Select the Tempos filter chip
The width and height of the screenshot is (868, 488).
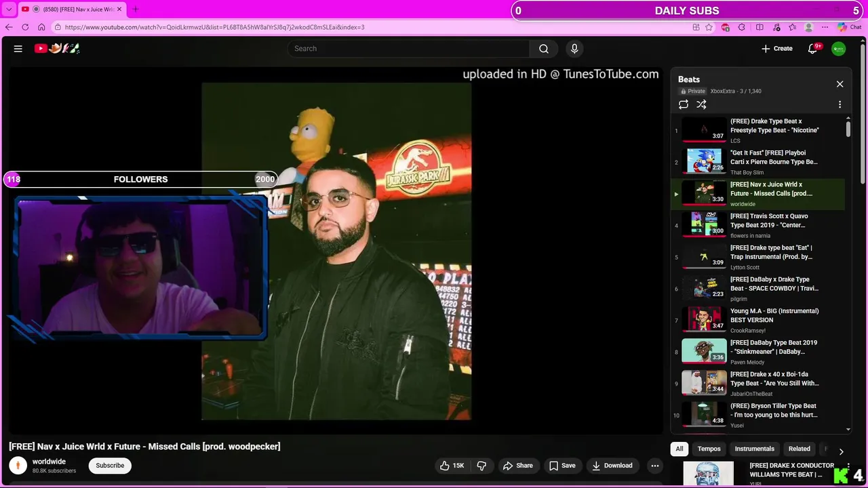pos(709,449)
